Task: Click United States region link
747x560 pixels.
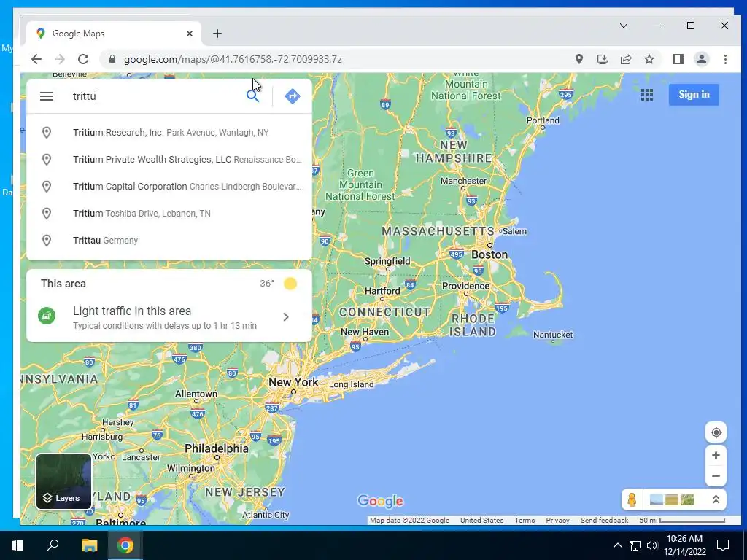Action: (481, 521)
